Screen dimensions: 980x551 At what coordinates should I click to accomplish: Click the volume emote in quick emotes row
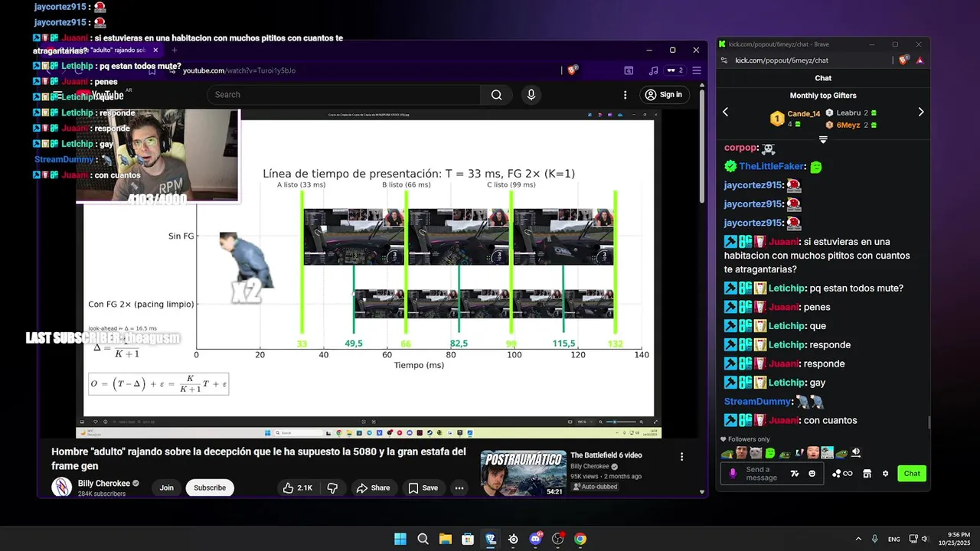pyautogui.click(x=856, y=452)
